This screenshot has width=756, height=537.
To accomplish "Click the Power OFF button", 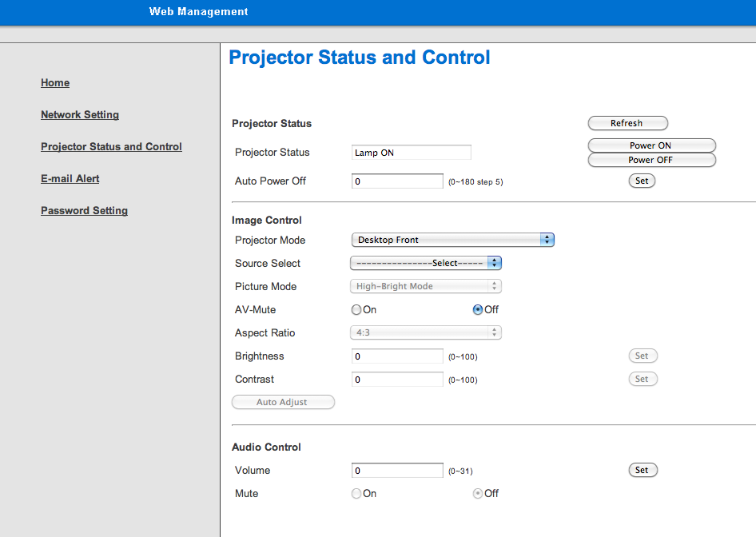I will pyautogui.click(x=651, y=160).
